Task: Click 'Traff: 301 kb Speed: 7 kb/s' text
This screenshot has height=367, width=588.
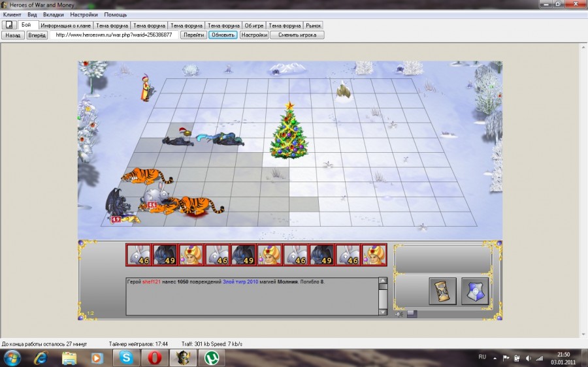Action: (x=212, y=343)
